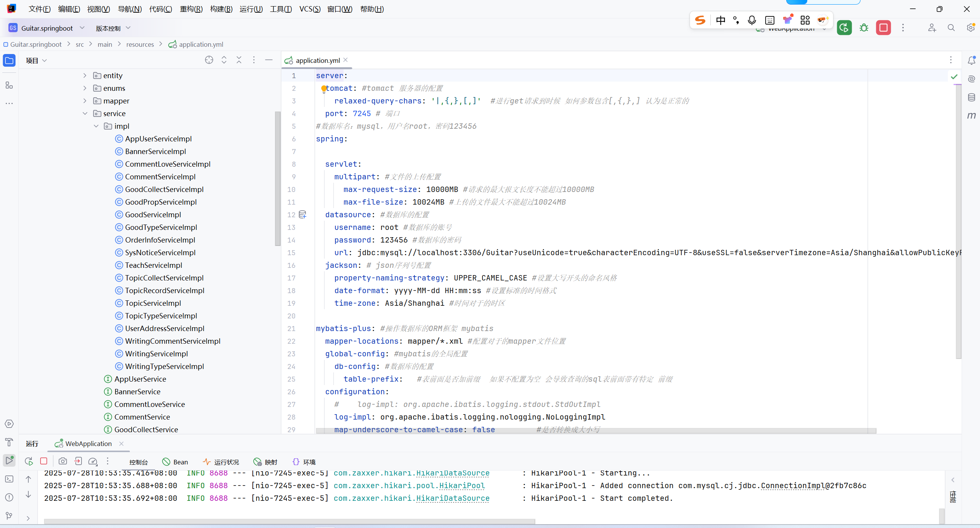Viewport: 980px width, 528px height.
Task: Toggle the Project tool window folder button
Action: tap(9, 61)
